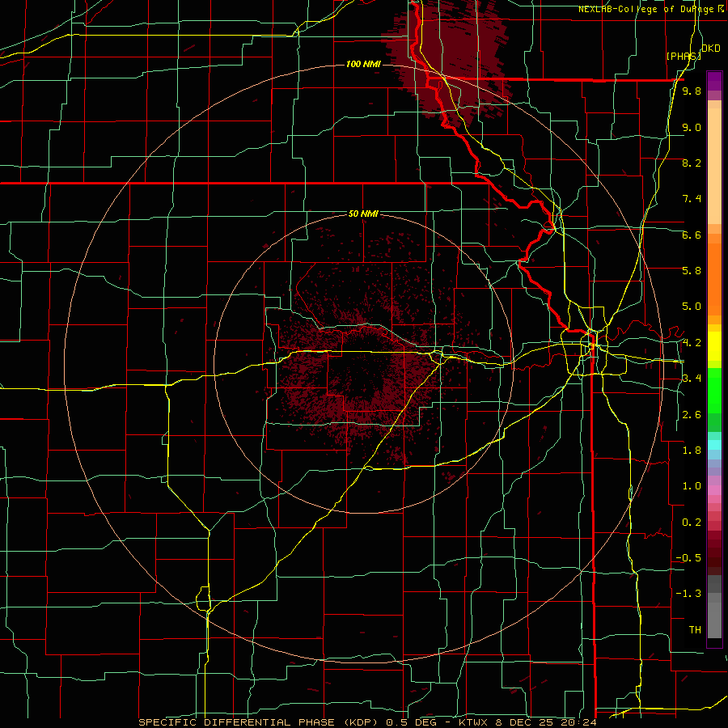Click the 1.8 scale value
This screenshot has height=728, width=728.
[x=692, y=451]
